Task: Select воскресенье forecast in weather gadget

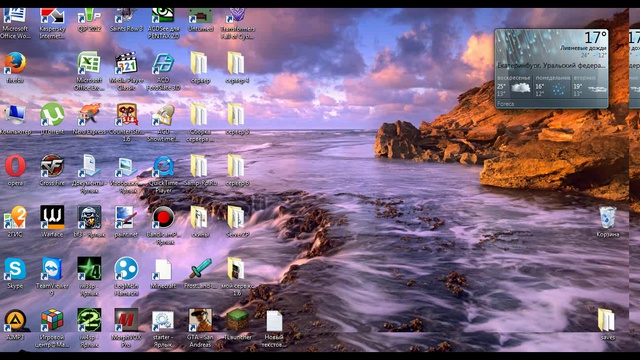Action: pos(514,87)
